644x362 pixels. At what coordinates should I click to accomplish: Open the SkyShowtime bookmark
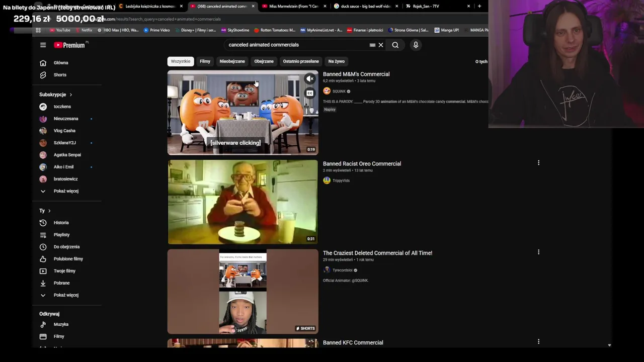tap(235, 30)
